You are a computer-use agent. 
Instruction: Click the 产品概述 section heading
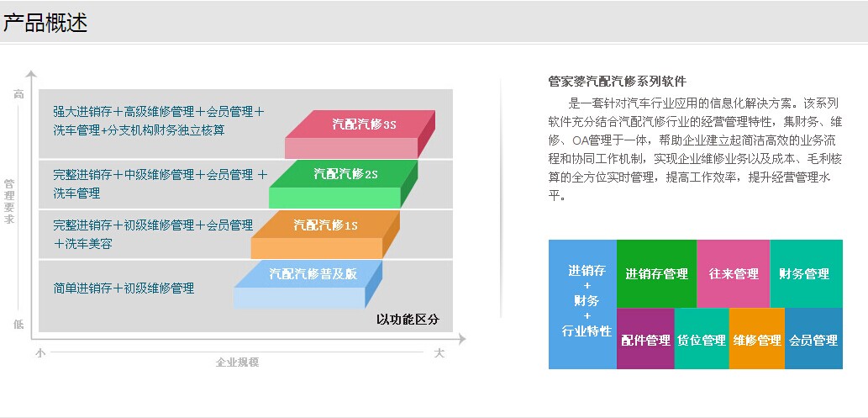(45, 23)
